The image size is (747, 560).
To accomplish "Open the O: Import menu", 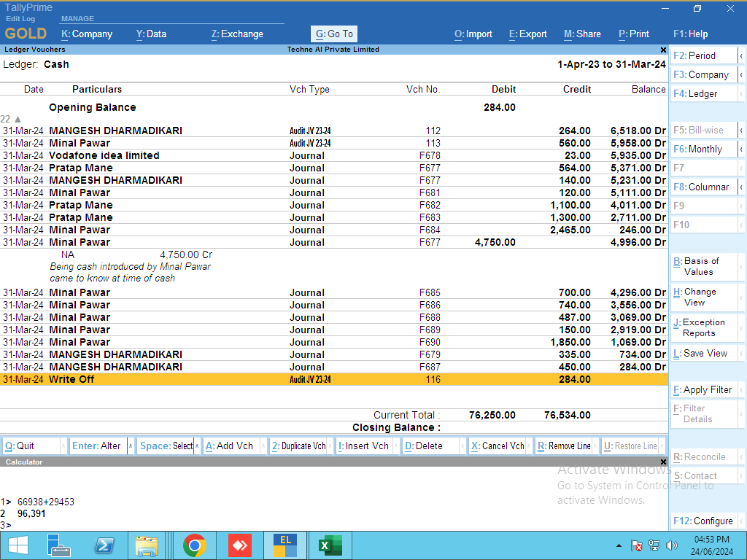I will [473, 34].
